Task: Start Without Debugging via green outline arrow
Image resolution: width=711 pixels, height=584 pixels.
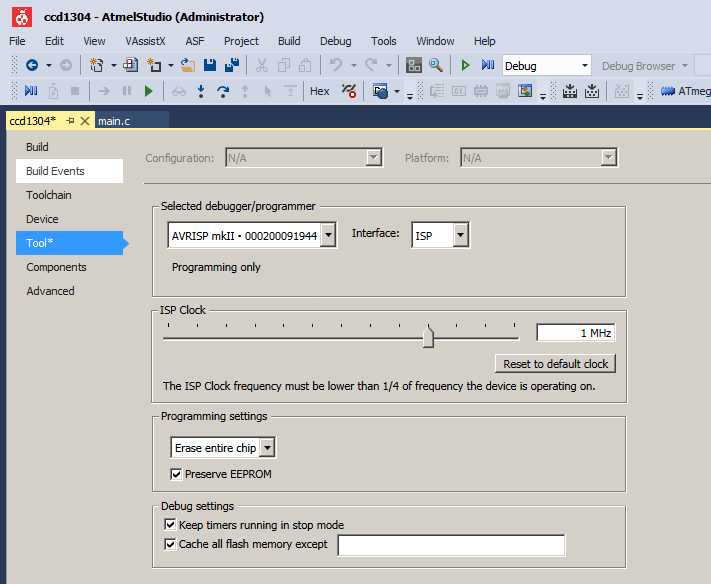Action: [465, 65]
